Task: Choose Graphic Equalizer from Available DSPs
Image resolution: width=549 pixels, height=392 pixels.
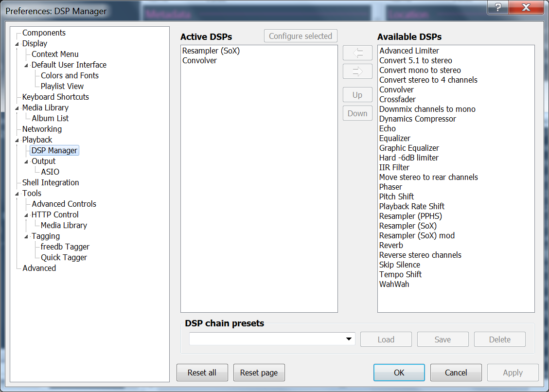Action: click(409, 148)
